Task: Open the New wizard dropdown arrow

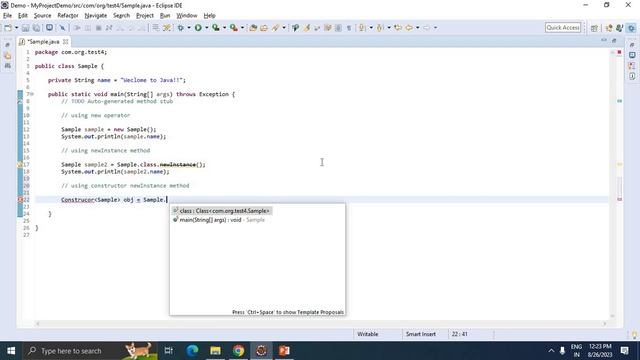Action: coord(16,28)
